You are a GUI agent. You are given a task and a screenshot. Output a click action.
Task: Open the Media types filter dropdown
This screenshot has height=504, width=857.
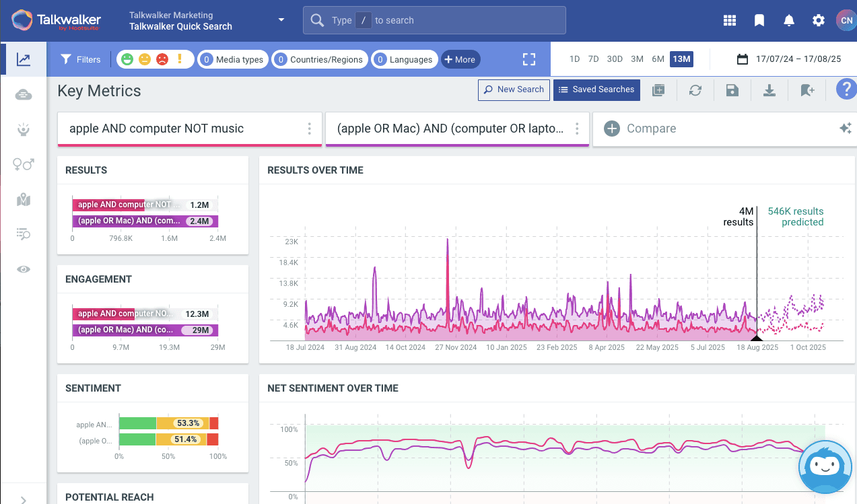coord(232,59)
